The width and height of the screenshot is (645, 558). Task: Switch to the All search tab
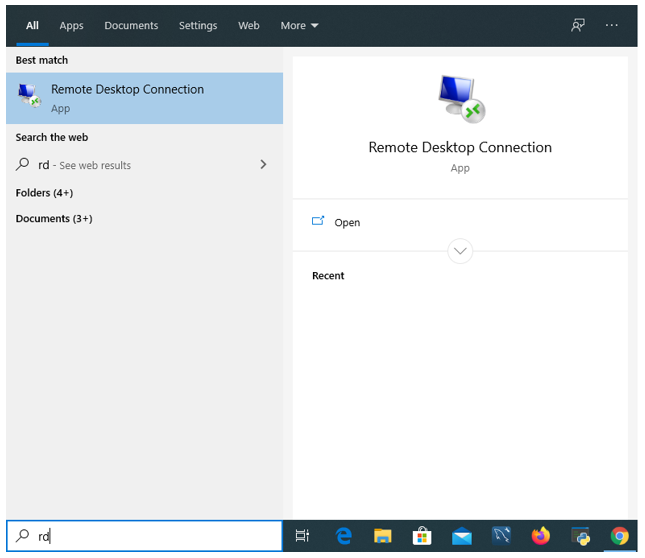click(x=32, y=25)
